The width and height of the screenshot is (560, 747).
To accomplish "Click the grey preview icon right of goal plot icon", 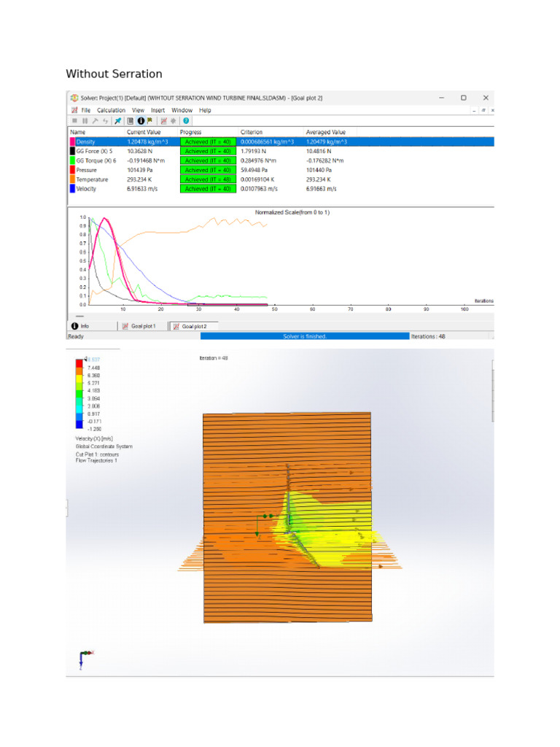I will pyautogui.click(x=174, y=121).
